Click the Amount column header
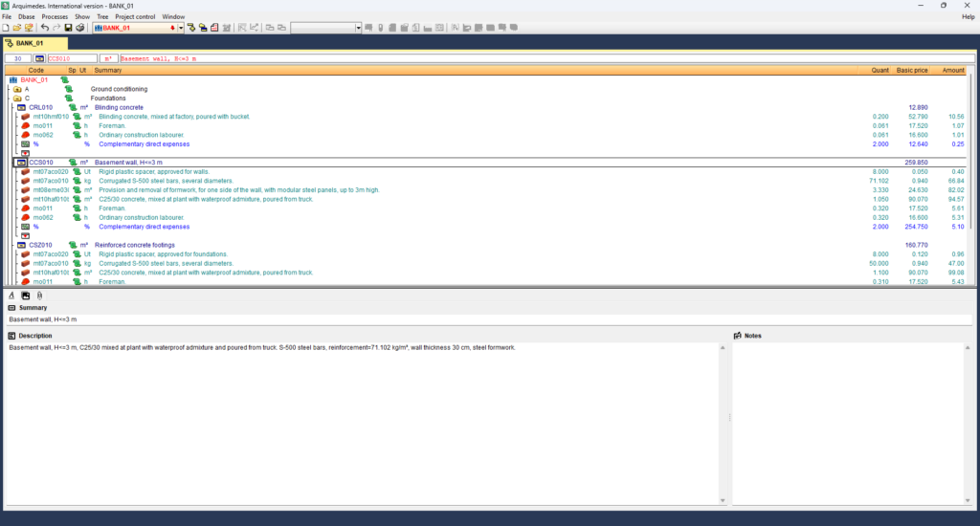The width and height of the screenshot is (980, 526). click(953, 71)
